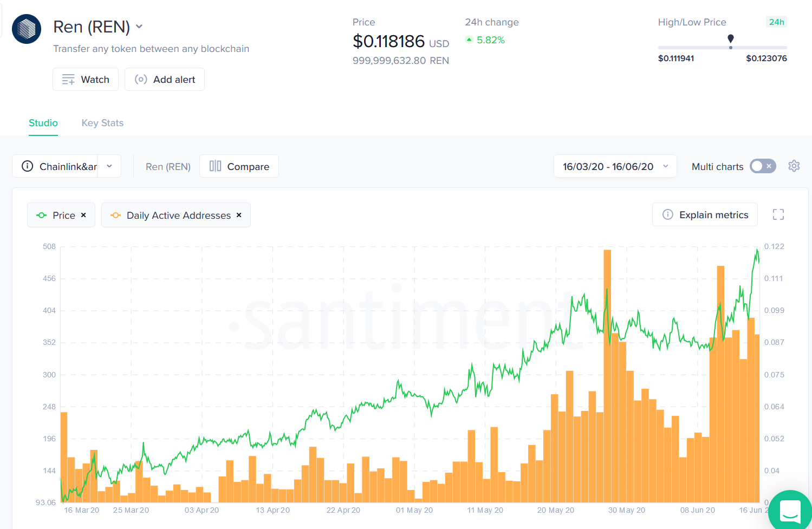Viewport: 812px width, 529px height.
Task: Click the 5.82% 24h change value
Action: [491, 40]
